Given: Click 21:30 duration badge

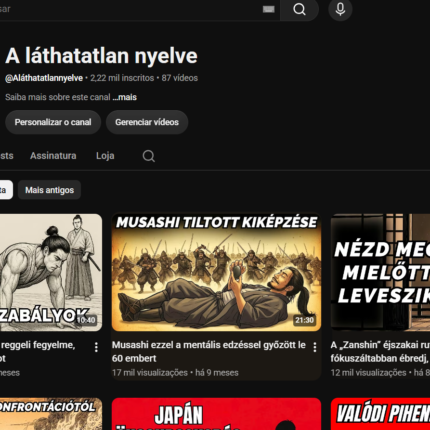Looking at the screenshot, I should [304, 320].
